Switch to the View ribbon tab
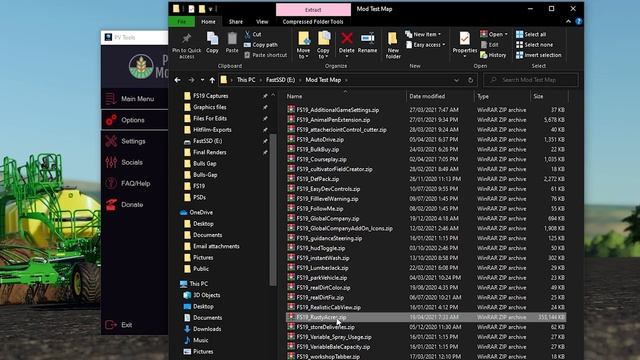 tap(262, 22)
